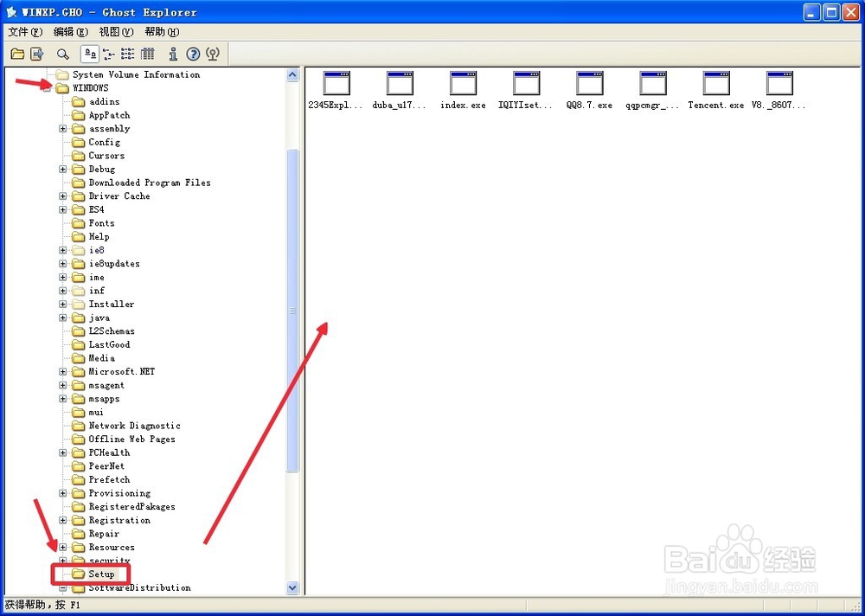Open the 文件(F) menu
865x616 pixels.
25,32
